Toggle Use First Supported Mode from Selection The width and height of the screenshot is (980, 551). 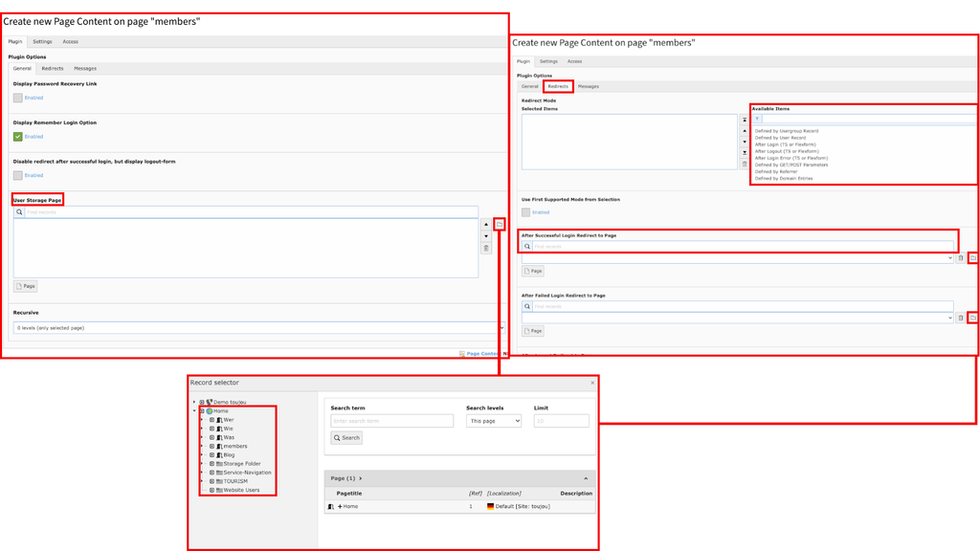[526, 212]
